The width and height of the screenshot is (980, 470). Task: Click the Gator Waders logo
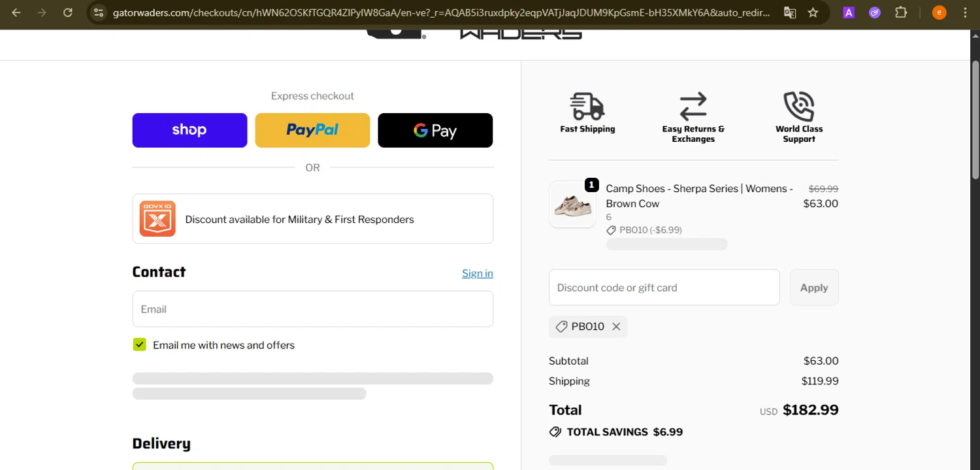point(474,34)
